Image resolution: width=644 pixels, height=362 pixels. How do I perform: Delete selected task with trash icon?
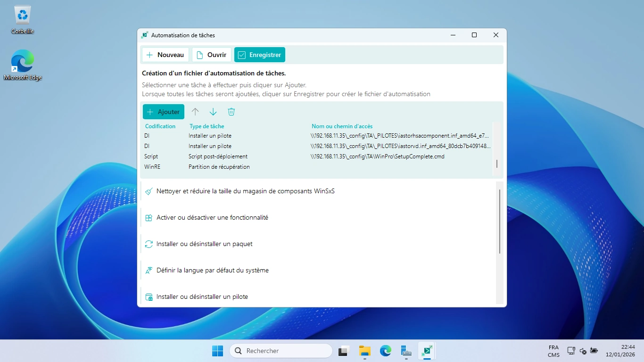coord(231,112)
